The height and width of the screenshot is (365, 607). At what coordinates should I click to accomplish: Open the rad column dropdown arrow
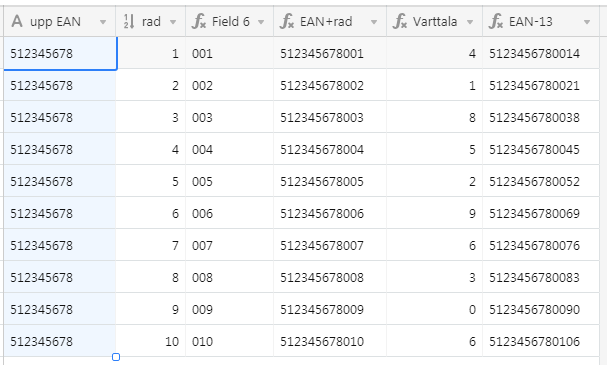tap(173, 22)
